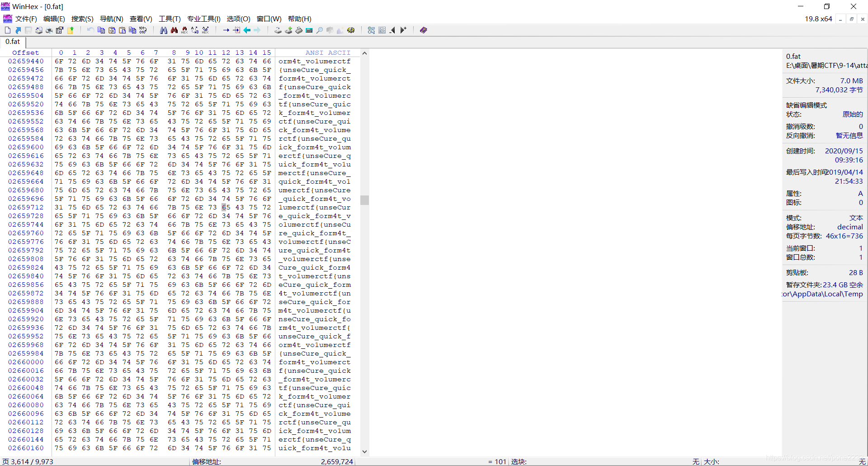The height and width of the screenshot is (466, 868).
Task: Click page indicator 页 3,614 / 9,973
Action: (x=28, y=461)
